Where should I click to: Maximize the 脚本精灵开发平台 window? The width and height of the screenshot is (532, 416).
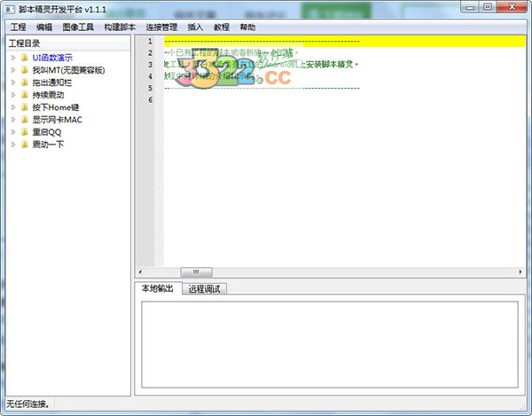[488, 7]
